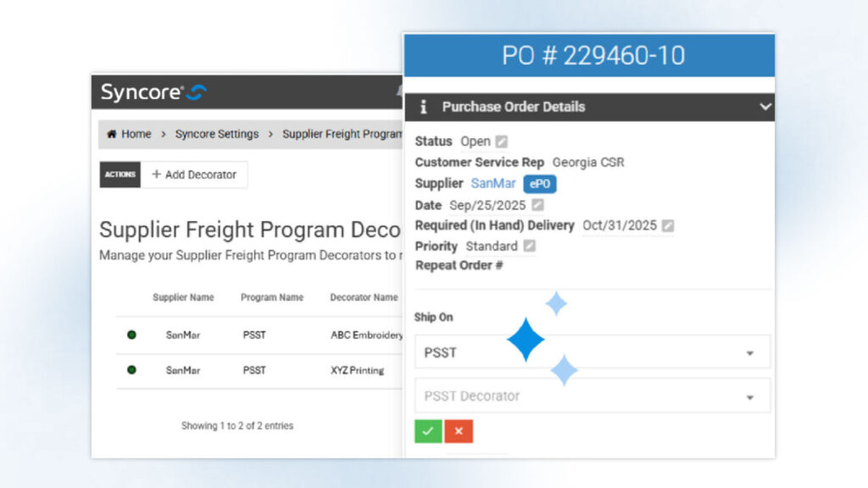The height and width of the screenshot is (488, 868).
Task: Click the Home icon in breadcrumb
Action: [x=112, y=134]
